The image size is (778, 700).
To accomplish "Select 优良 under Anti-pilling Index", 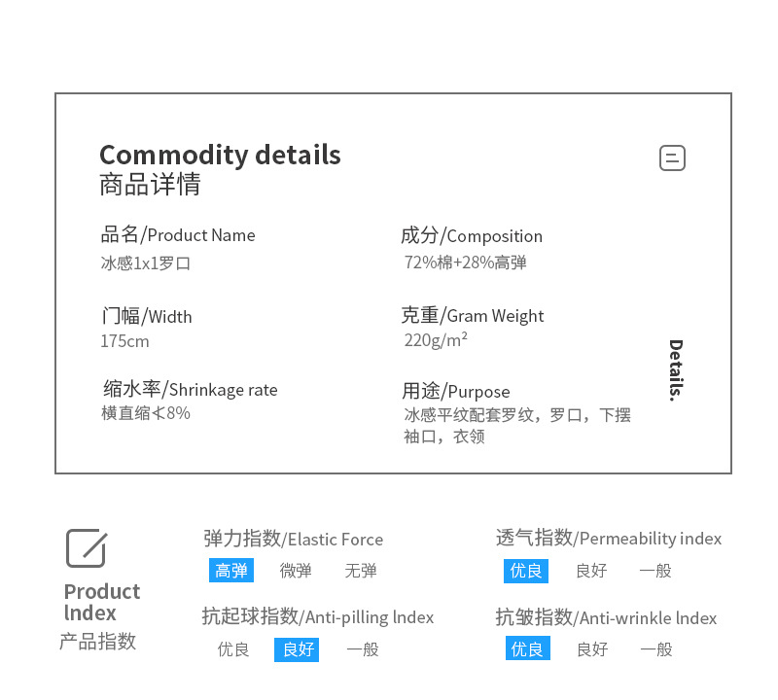I will [233, 649].
